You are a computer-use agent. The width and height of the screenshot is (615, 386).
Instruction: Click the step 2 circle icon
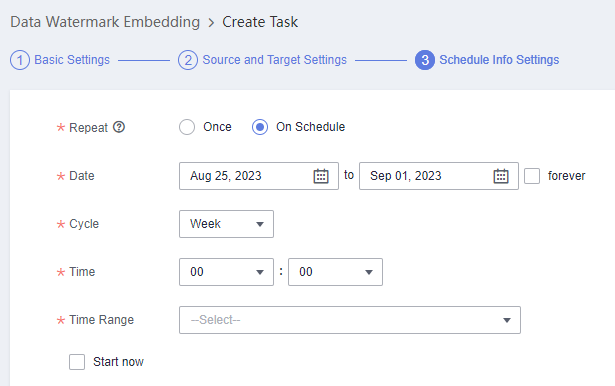(x=188, y=60)
